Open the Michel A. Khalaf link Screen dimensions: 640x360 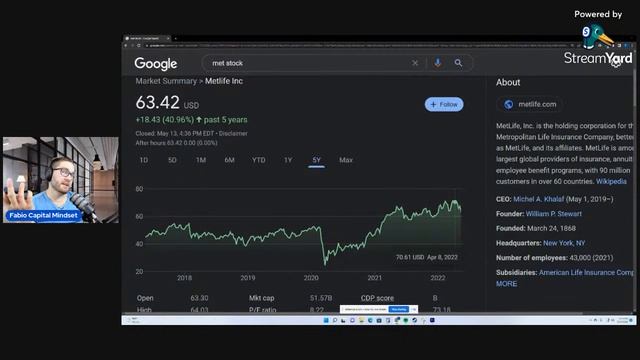point(538,199)
